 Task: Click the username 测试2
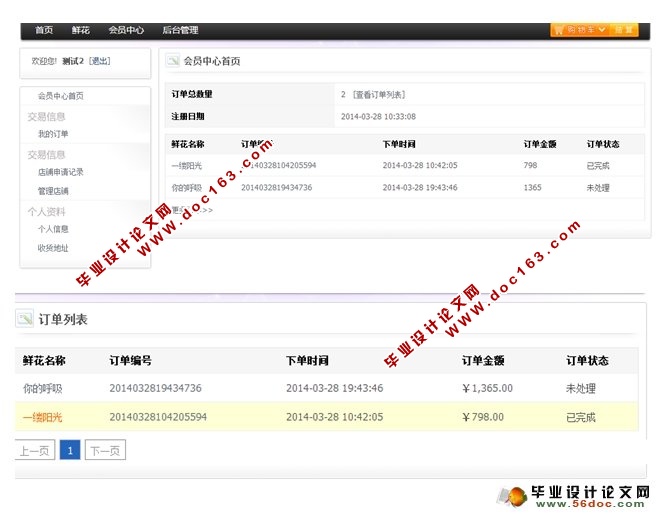[x=73, y=61]
